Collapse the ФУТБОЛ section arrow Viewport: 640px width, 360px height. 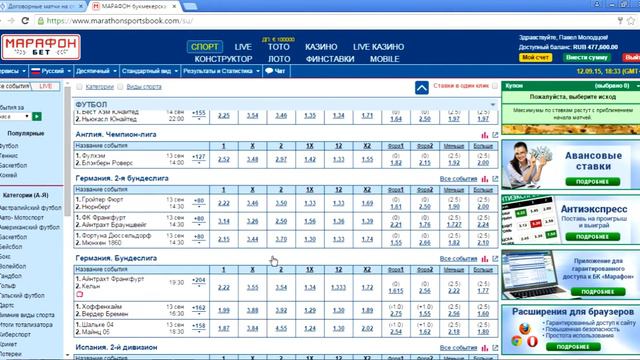493,105
